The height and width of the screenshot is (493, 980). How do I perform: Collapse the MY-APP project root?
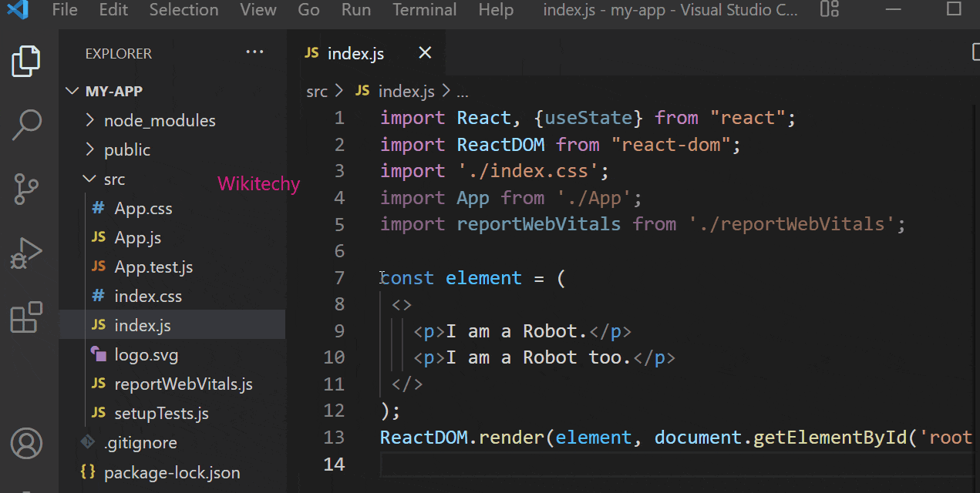point(113,91)
